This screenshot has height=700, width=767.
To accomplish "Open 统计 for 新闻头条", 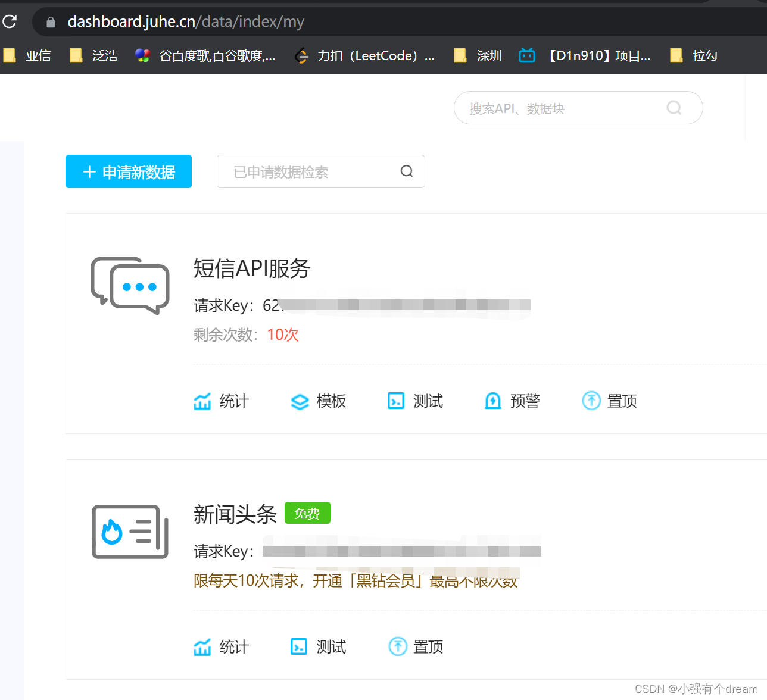I will pyautogui.click(x=221, y=647).
